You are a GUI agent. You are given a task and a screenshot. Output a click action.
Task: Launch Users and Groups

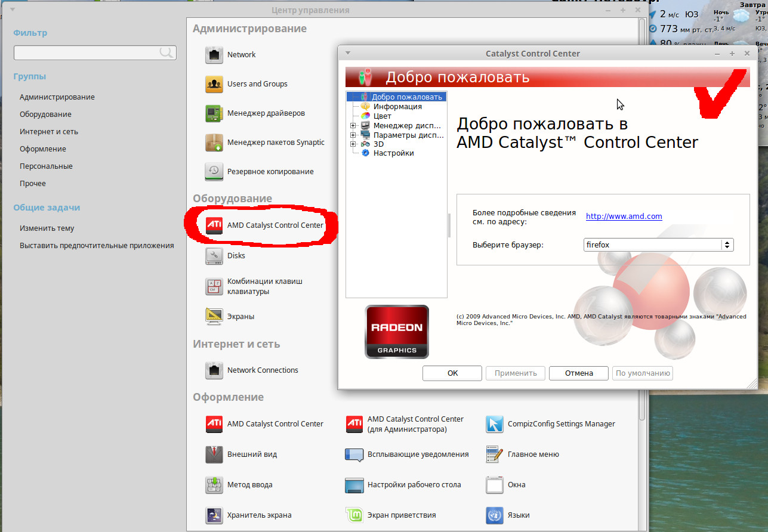[x=214, y=84]
